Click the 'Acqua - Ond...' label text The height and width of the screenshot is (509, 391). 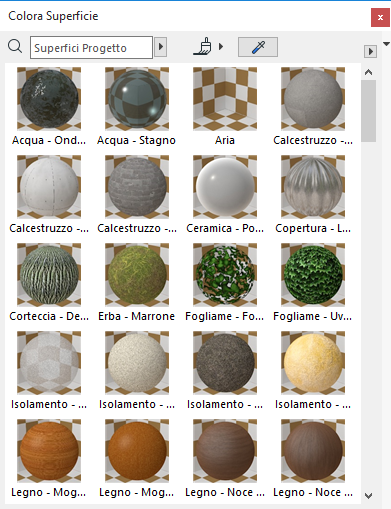coord(49,140)
